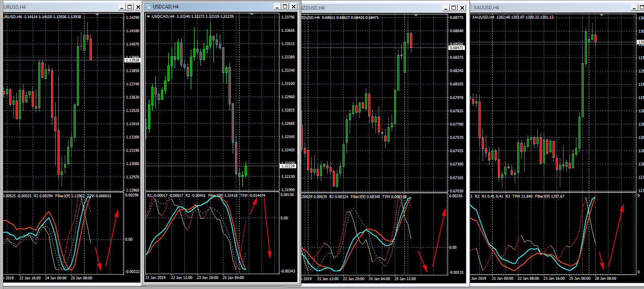The image size is (644, 289).
Task: Minimize the USDCAD,H4 chart window
Action: pyautogui.click(x=277, y=6)
